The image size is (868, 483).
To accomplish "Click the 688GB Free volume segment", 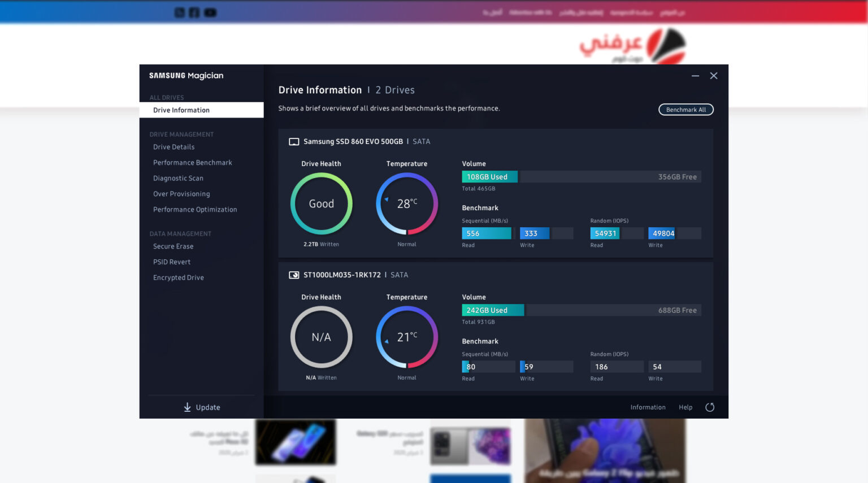I will click(614, 310).
